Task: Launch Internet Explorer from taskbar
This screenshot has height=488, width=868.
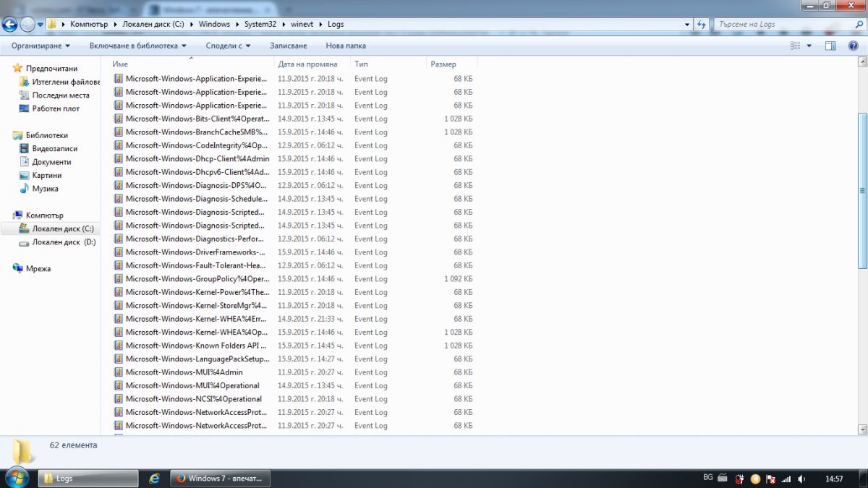Action: (154, 479)
